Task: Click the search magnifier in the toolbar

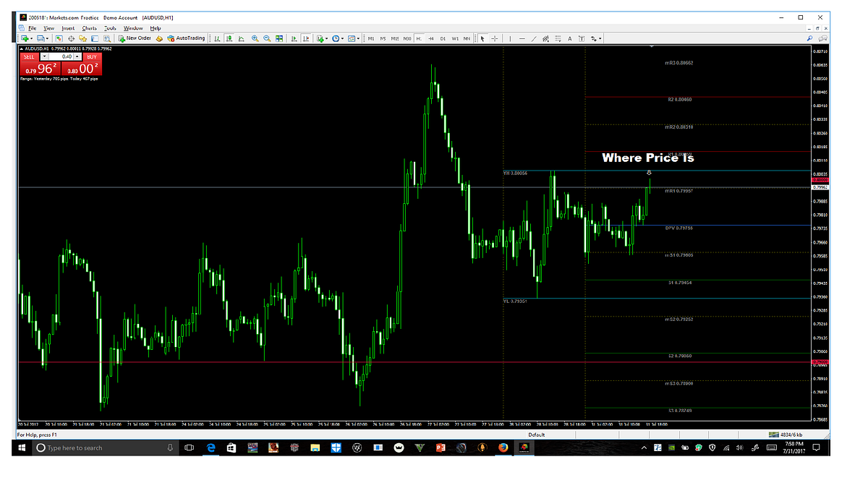Action: point(809,38)
